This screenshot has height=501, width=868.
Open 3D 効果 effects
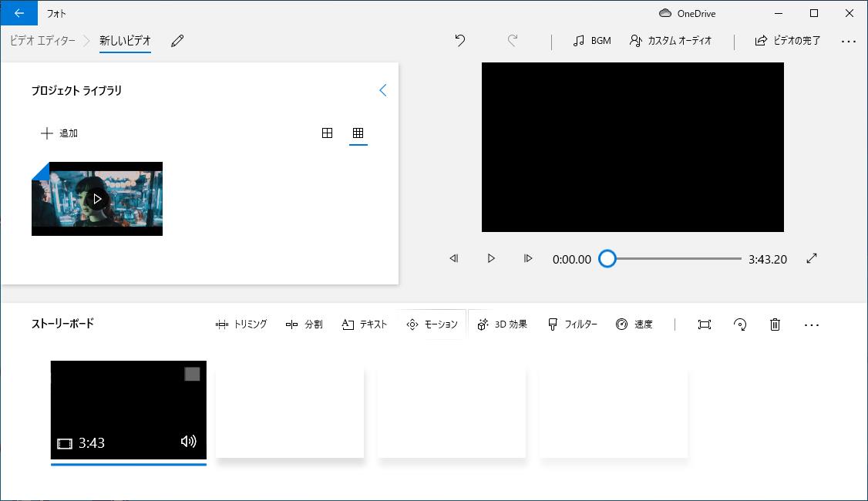tap(502, 324)
